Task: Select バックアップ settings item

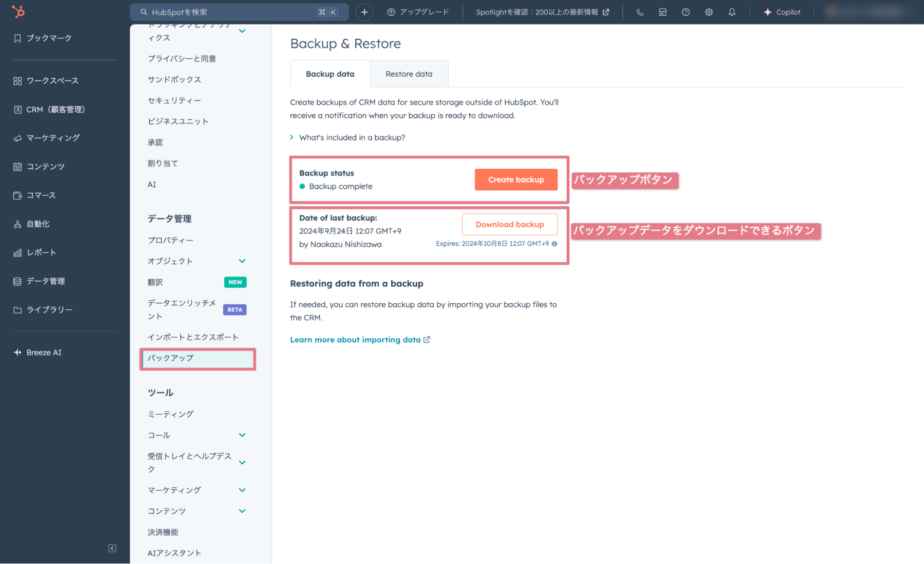Action: [x=198, y=359]
